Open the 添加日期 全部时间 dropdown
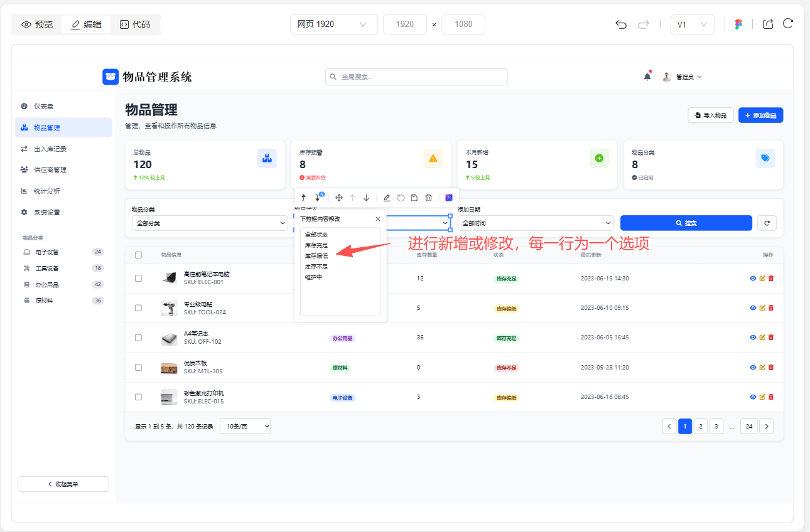 (535, 223)
